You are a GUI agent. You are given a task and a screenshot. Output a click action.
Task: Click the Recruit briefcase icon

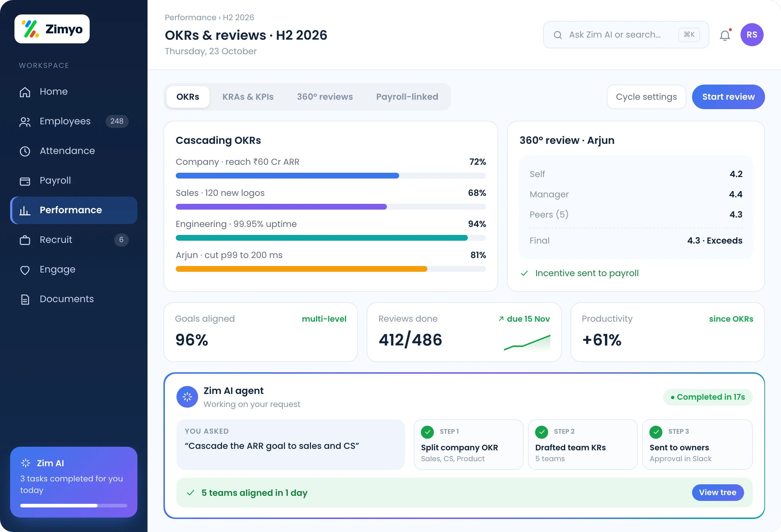click(25, 240)
